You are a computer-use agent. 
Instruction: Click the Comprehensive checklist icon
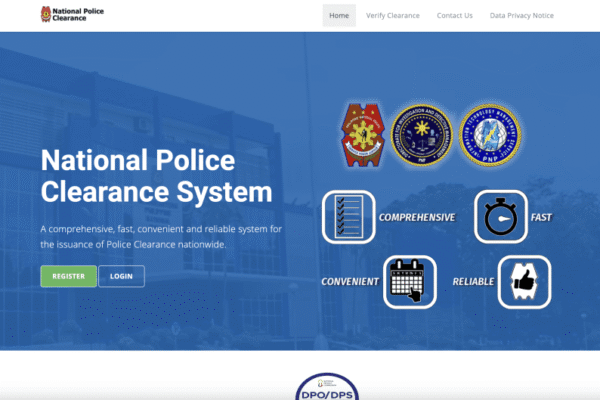349,217
